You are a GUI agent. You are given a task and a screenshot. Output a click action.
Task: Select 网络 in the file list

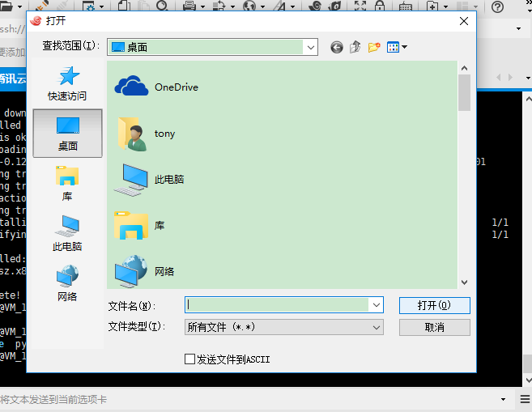point(144,271)
